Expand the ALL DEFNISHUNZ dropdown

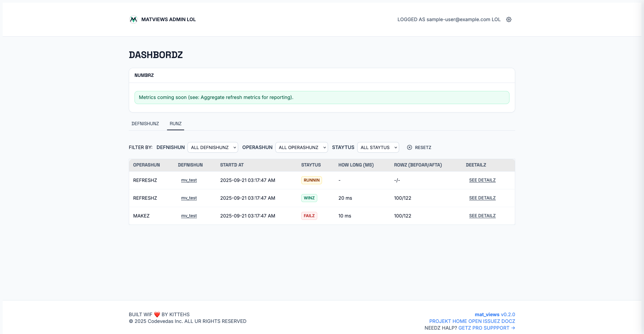(x=213, y=147)
